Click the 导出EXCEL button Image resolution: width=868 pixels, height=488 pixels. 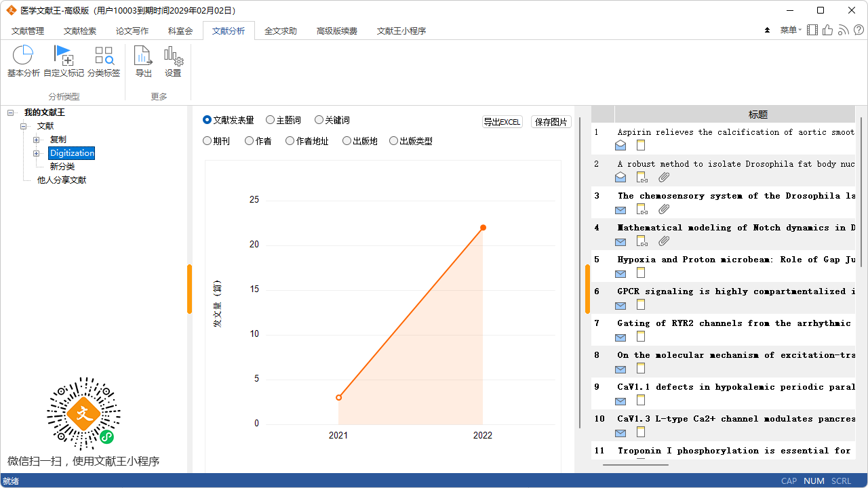coord(502,121)
